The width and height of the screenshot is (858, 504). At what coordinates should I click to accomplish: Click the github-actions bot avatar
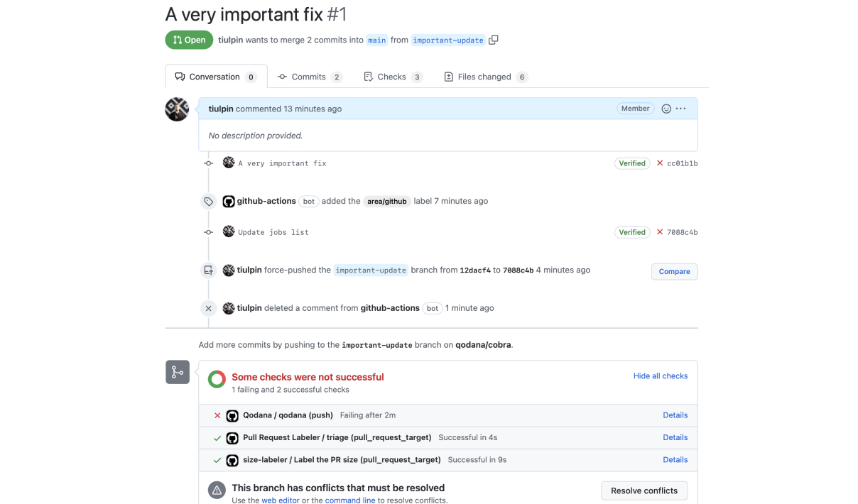tap(228, 201)
